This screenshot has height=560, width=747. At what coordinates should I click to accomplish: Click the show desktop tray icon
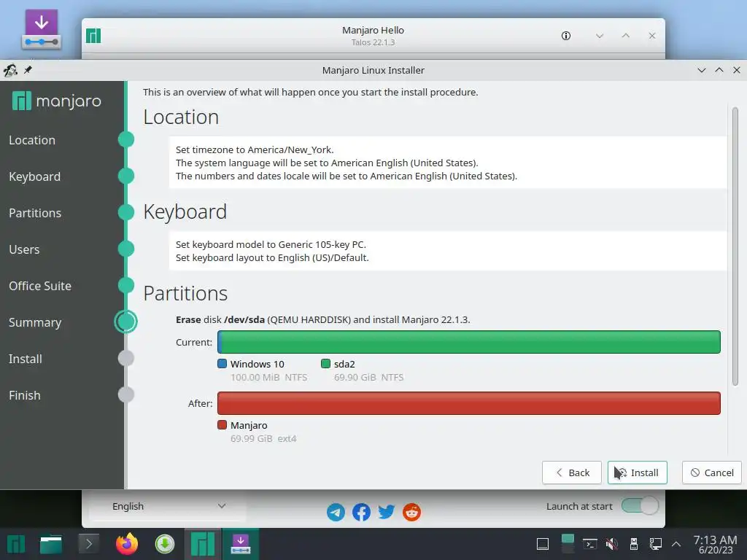tap(543, 544)
